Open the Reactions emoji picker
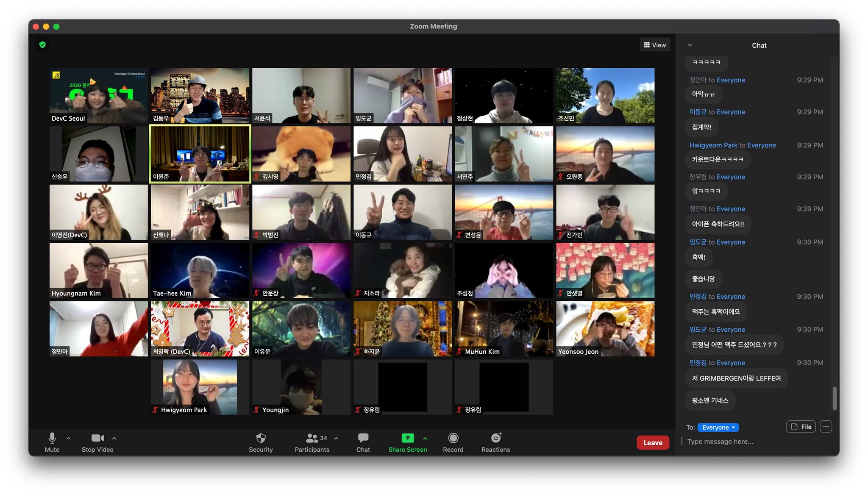 (x=495, y=438)
